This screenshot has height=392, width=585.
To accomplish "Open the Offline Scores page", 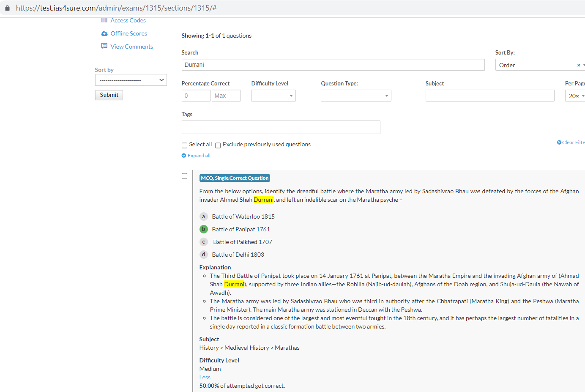I will (x=128, y=33).
